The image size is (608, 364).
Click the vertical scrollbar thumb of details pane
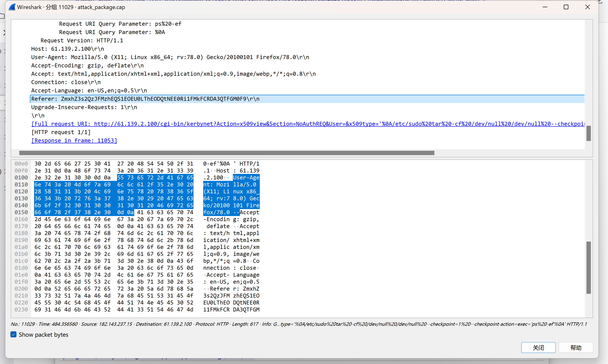point(588,133)
